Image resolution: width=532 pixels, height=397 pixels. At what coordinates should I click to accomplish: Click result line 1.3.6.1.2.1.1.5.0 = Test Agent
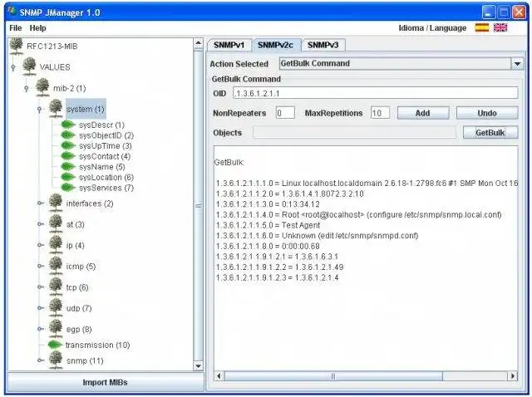(268, 225)
